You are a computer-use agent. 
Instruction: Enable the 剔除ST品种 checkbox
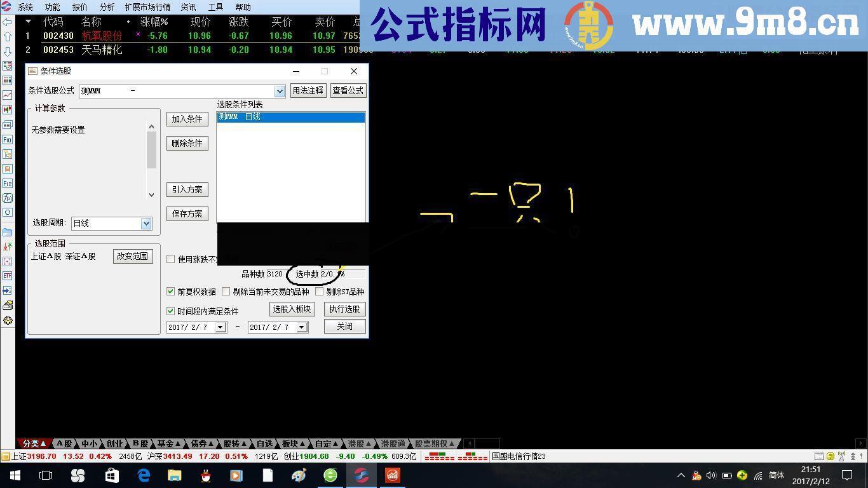[x=320, y=292]
